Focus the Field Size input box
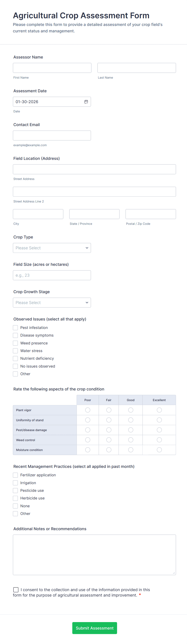 tap(52, 275)
